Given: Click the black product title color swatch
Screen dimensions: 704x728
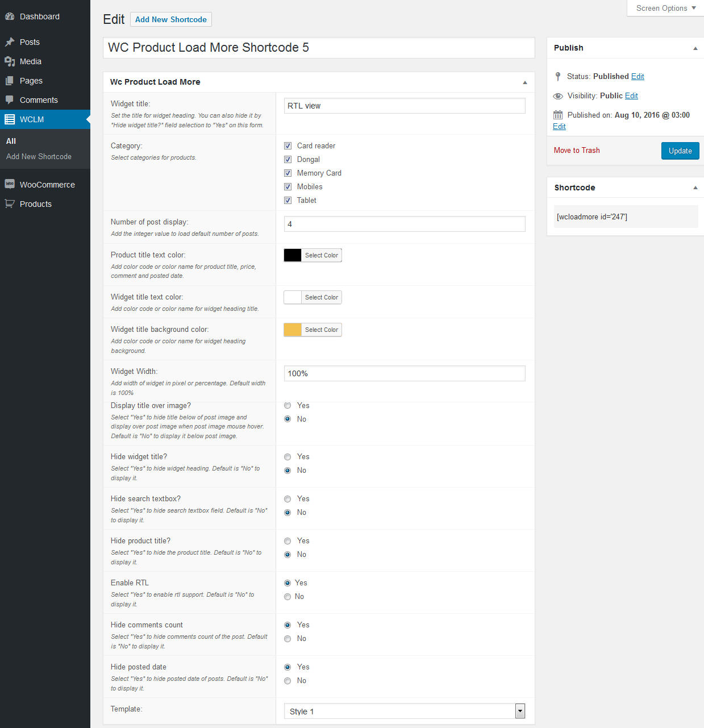Looking at the screenshot, I should click(293, 255).
